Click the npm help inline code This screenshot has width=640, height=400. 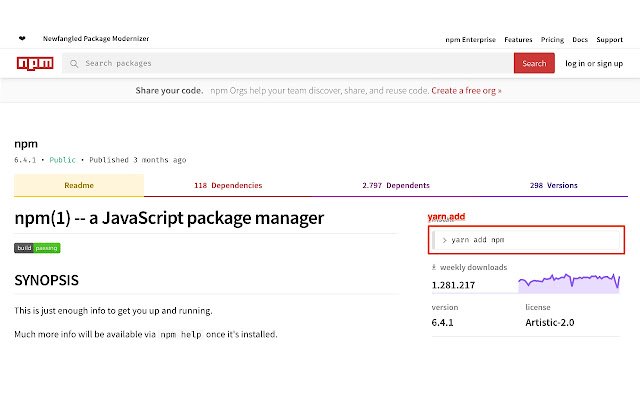coord(181,334)
